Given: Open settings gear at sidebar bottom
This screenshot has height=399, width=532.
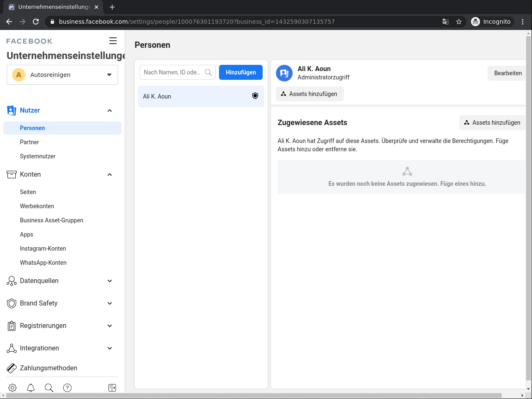Looking at the screenshot, I should click(x=12, y=388).
